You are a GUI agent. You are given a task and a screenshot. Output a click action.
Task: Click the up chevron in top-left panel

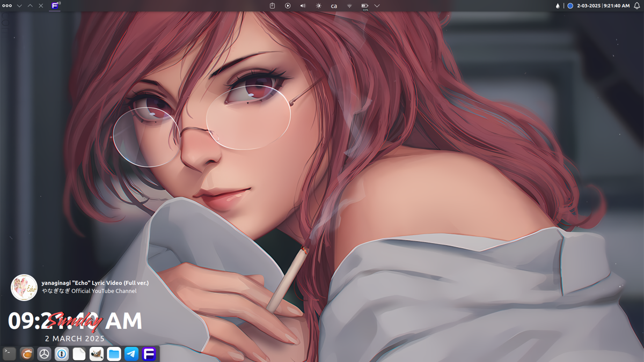30,6
